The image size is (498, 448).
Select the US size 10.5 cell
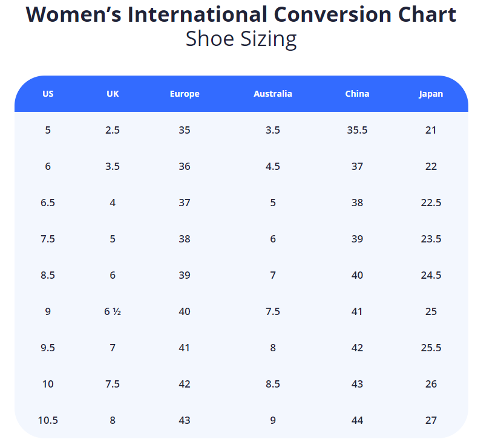[x=48, y=420]
